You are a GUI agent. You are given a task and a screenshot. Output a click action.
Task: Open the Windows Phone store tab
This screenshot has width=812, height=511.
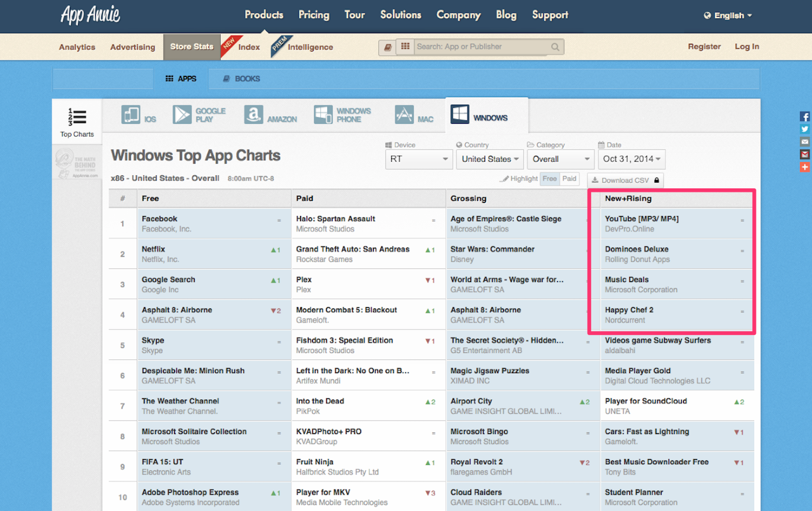(x=343, y=115)
